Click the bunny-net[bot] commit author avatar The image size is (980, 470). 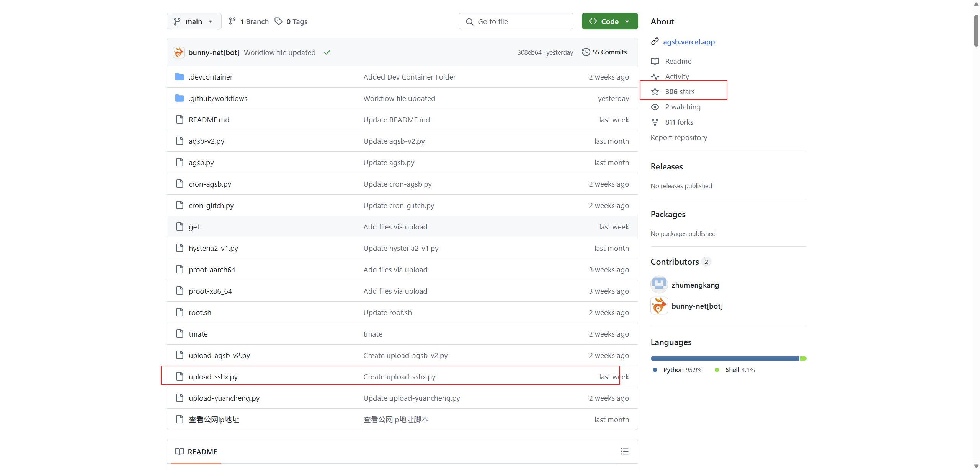[179, 52]
